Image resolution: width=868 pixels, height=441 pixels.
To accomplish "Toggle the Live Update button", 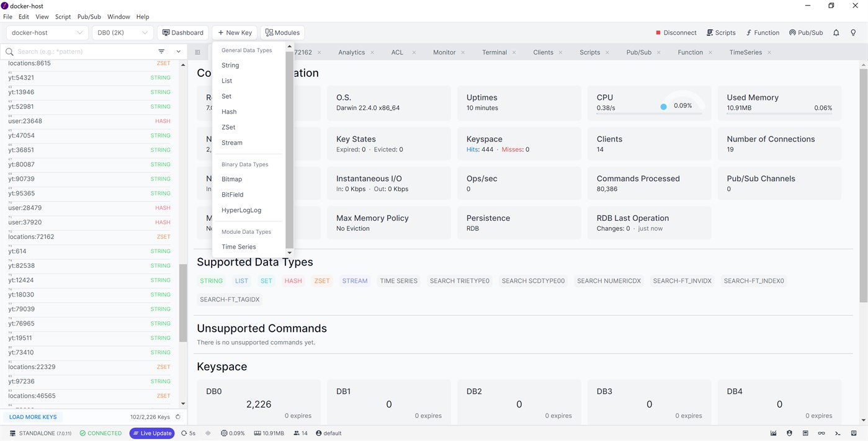I will (152, 434).
